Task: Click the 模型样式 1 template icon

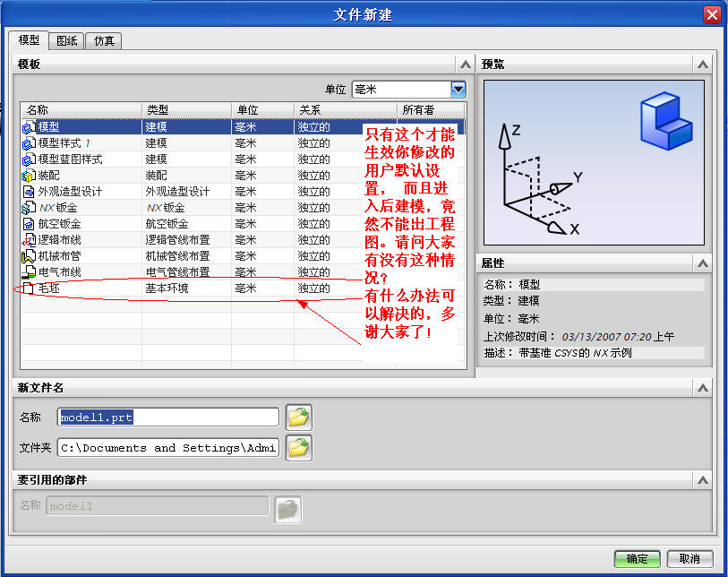Action: pos(29,143)
